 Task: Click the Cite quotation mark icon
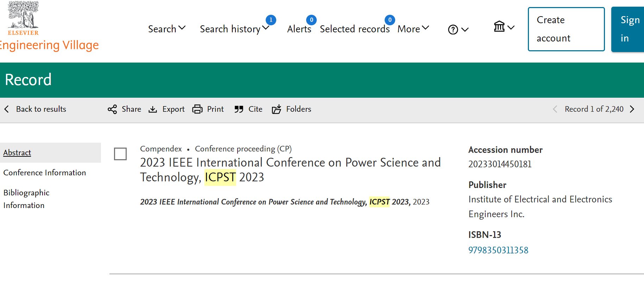(239, 109)
